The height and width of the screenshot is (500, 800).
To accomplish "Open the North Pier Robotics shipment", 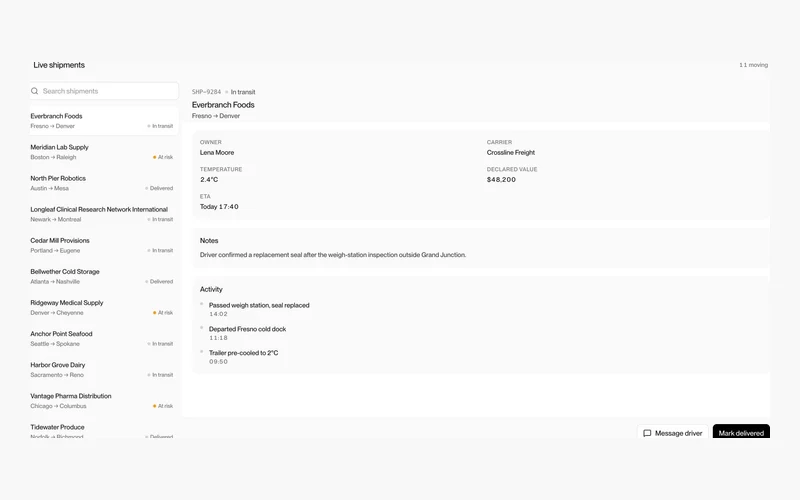I will tap(104, 183).
